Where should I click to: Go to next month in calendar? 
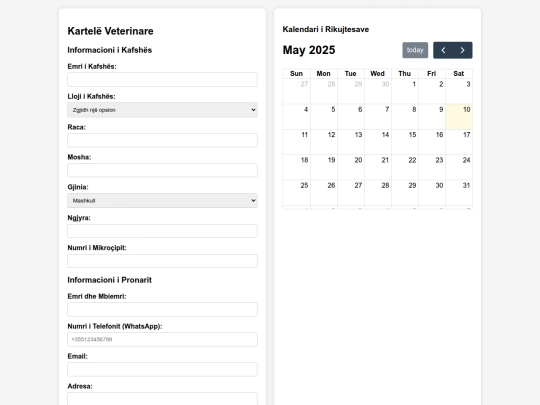click(x=463, y=50)
